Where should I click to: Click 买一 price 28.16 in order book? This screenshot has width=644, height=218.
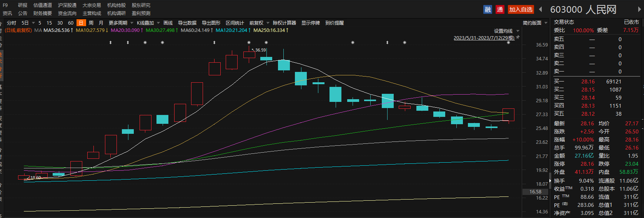point(588,82)
